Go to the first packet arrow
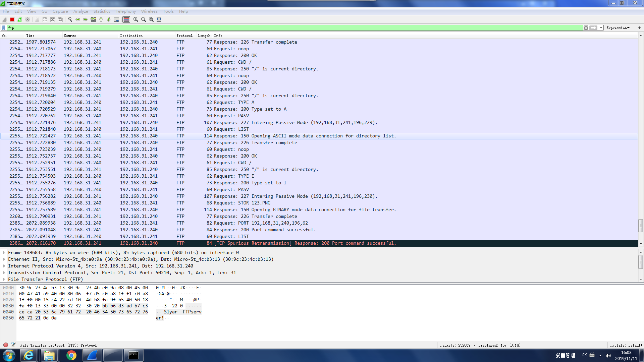Viewport: 644px width, 362px height. coord(101,19)
